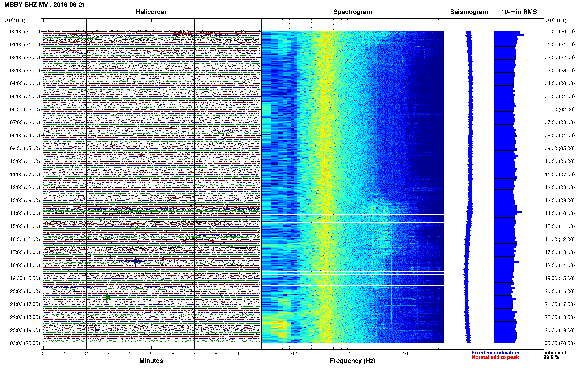Click left time label '11:00 (07:00)'

coord(25,174)
